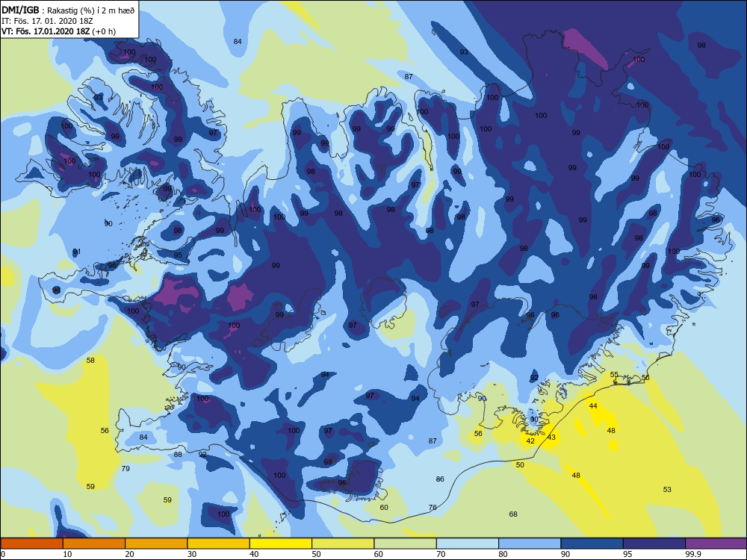Click the map humidity value 86
This screenshot has width=747, height=560.
[440, 479]
